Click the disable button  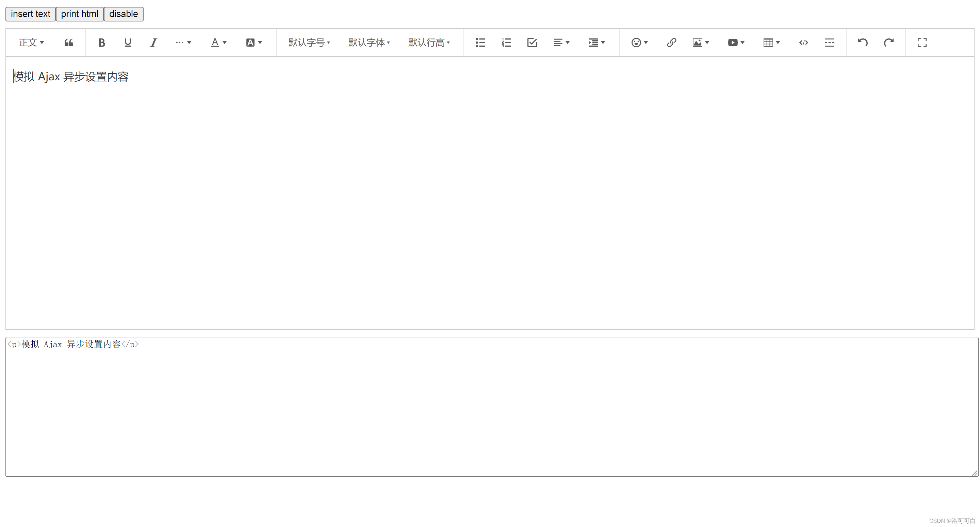tap(124, 14)
